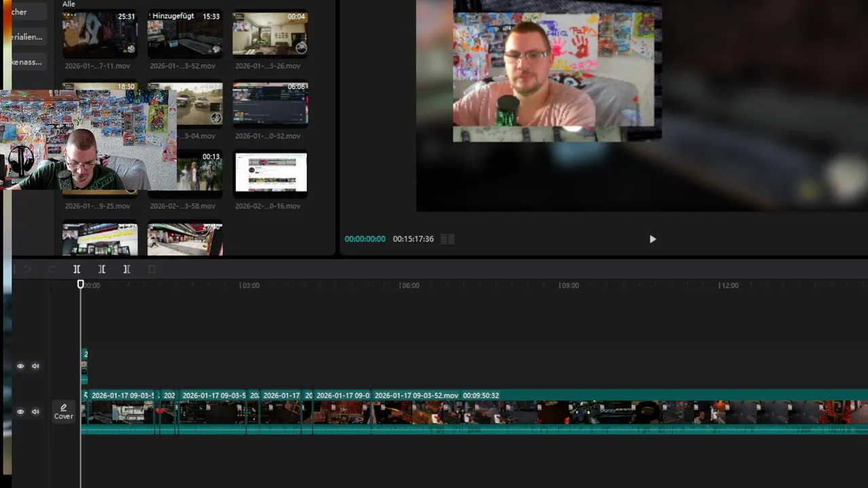The width and height of the screenshot is (868, 488).
Task: Click the greyed-out Delete clip icon
Action: pyautogui.click(x=151, y=269)
